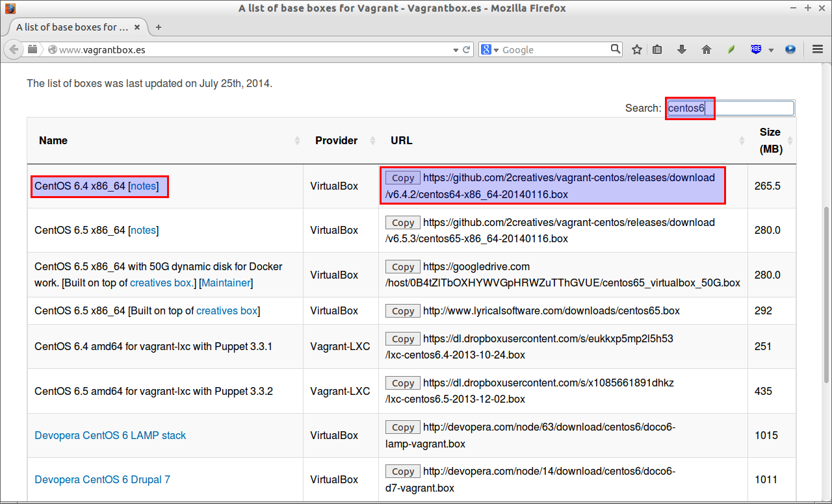Screen dimensions: 832x504
Task: Click 'CentOS 6.5 amd64 for vagrant-lxc with Puppet 3.3.2'
Action: [x=153, y=391]
